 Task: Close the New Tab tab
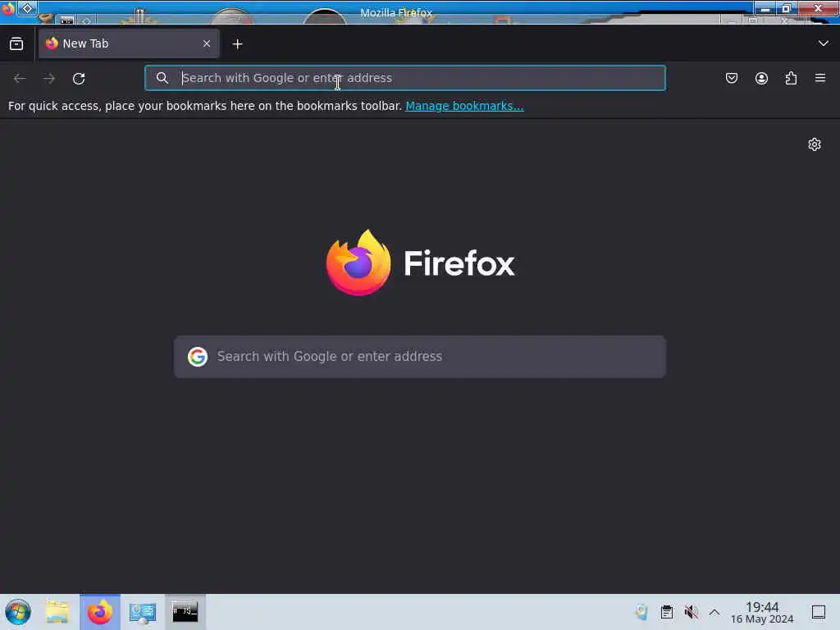pos(207,43)
